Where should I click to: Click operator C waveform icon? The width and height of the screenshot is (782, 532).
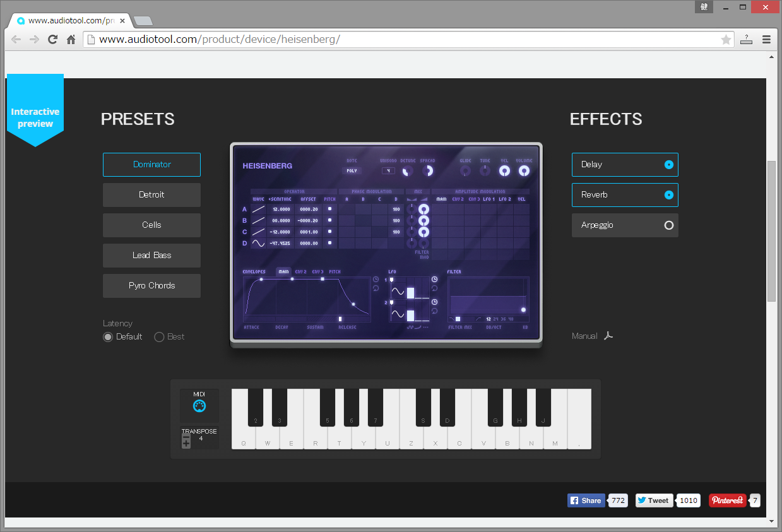coord(258,232)
